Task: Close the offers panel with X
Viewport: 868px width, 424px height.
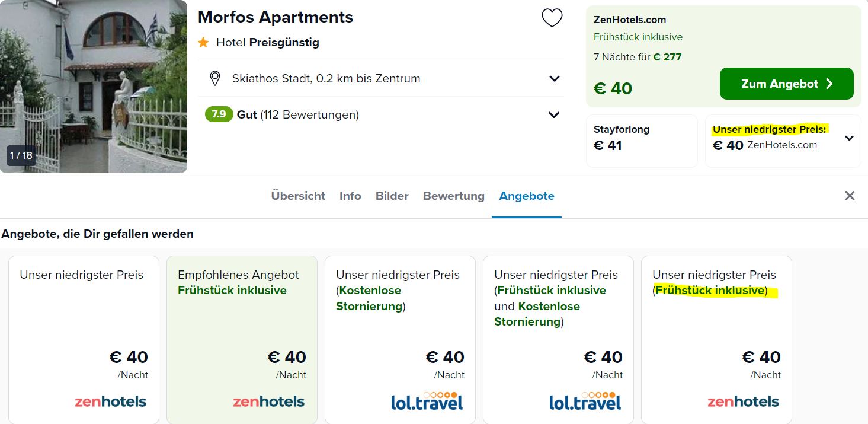Action: point(850,196)
